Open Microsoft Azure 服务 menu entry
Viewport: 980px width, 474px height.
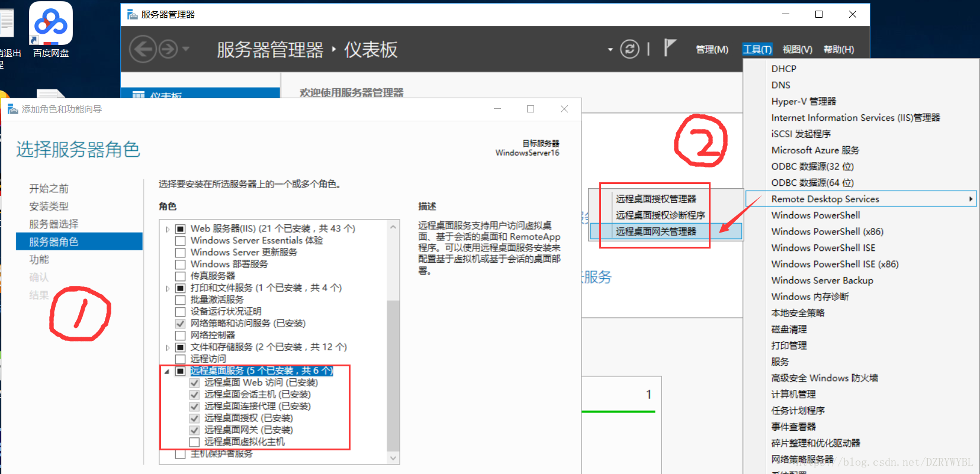(x=815, y=150)
